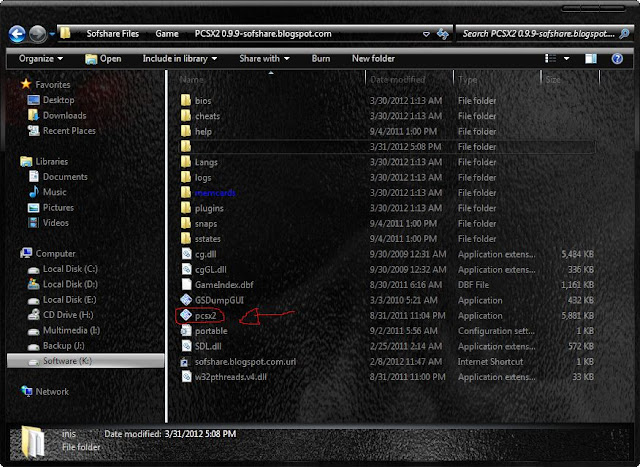Sort by Date modified column header

pyautogui.click(x=397, y=79)
